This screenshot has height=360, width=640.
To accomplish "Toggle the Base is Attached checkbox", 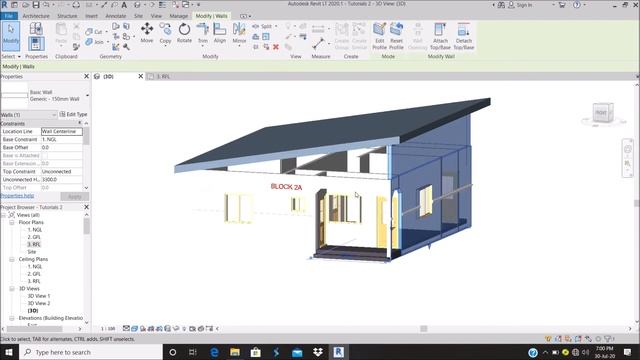I will 44,156.
